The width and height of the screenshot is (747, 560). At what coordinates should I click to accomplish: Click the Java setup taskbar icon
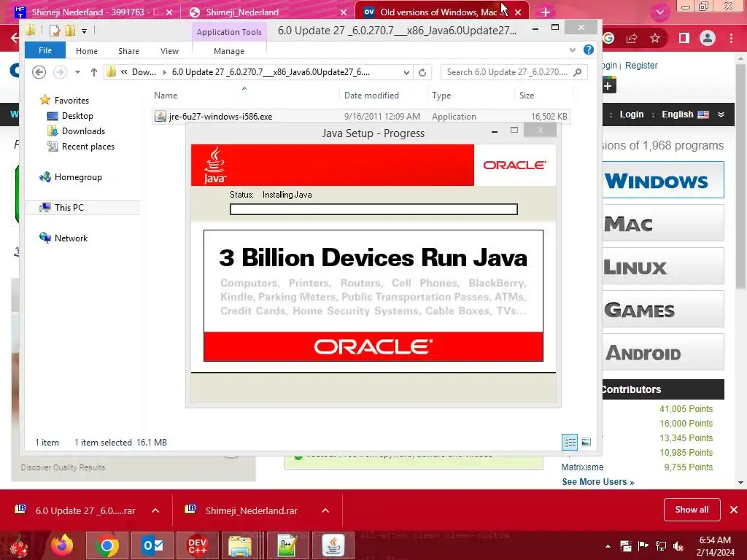click(333, 545)
